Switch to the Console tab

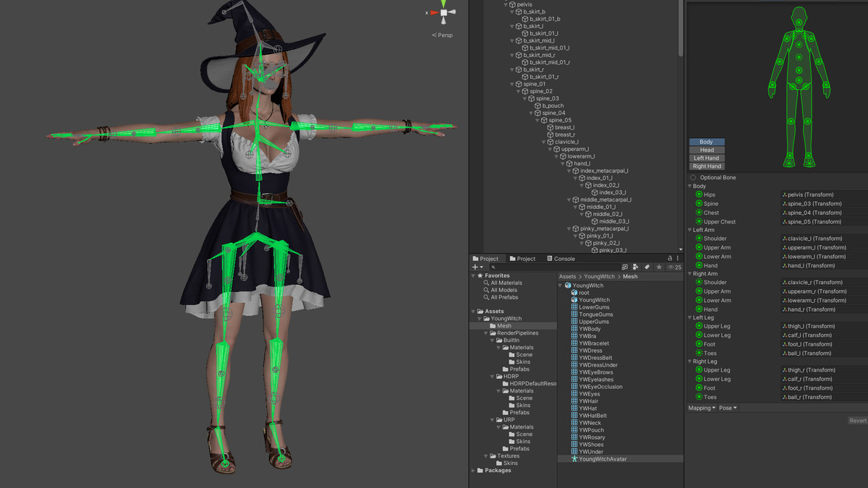click(x=561, y=259)
